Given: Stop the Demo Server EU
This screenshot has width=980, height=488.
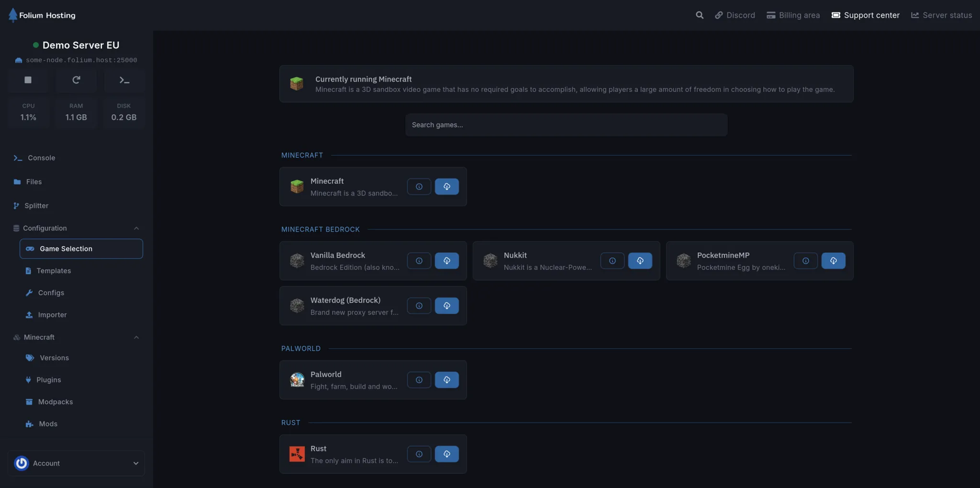Looking at the screenshot, I should pyautogui.click(x=28, y=80).
